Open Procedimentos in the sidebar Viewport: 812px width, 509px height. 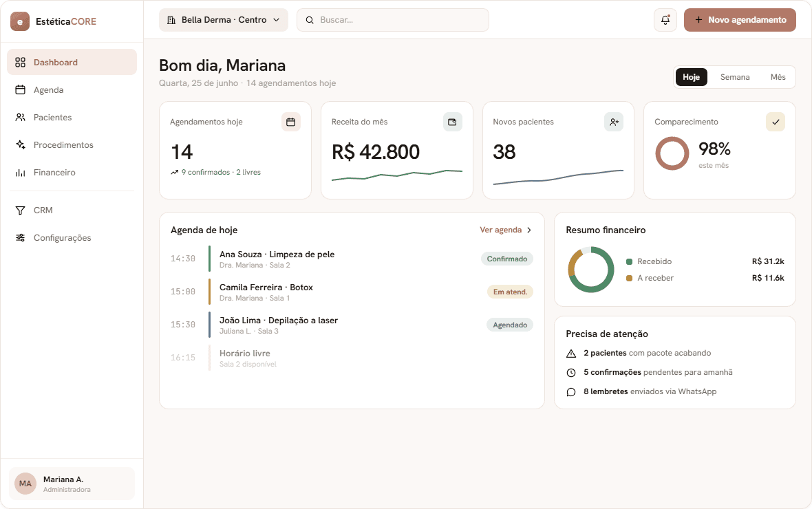coord(72,144)
